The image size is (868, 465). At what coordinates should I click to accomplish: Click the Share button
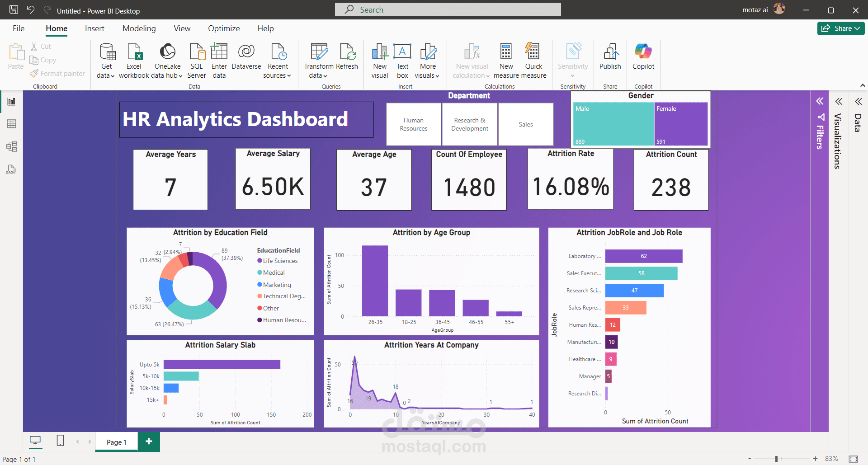pyautogui.click(x=840, y=28)
